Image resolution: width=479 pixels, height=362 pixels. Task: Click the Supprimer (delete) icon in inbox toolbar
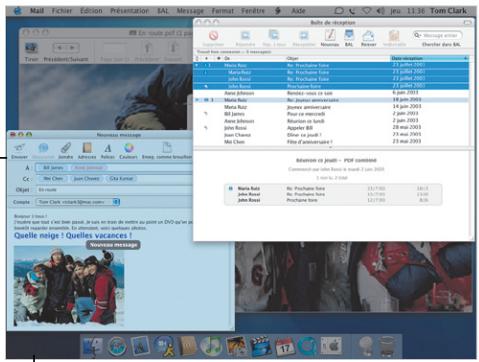[213, 35]
